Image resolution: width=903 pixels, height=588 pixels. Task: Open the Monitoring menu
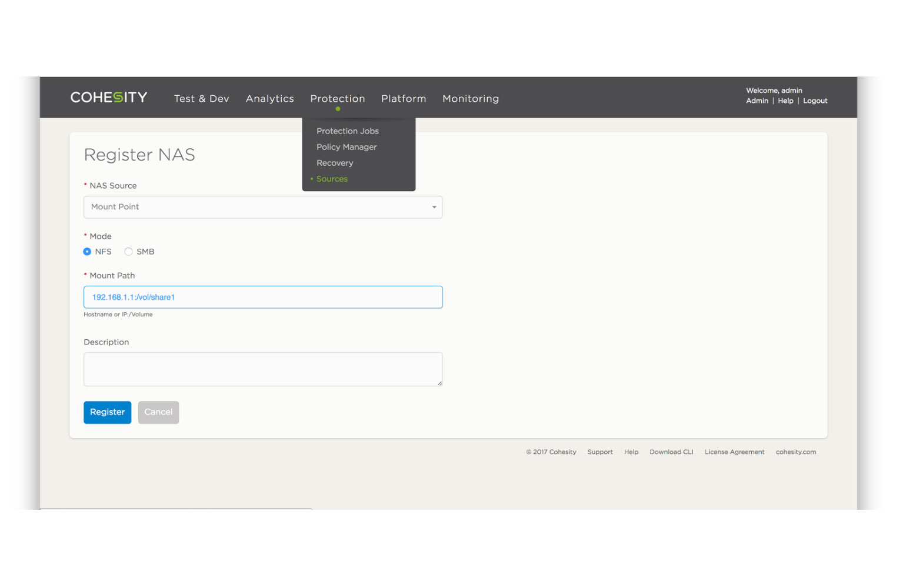click(471, 99)
